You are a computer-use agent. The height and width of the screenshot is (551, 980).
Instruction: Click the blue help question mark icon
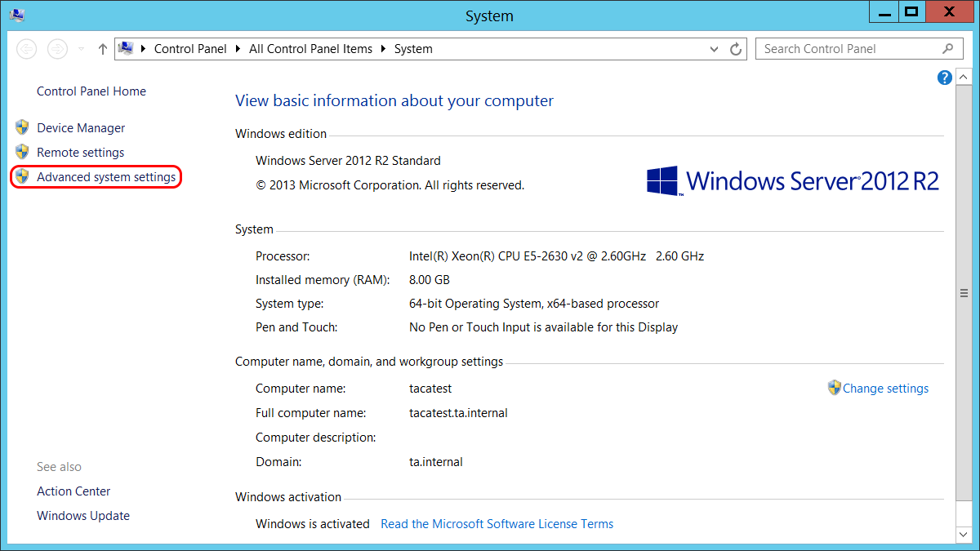click(945, 78)
